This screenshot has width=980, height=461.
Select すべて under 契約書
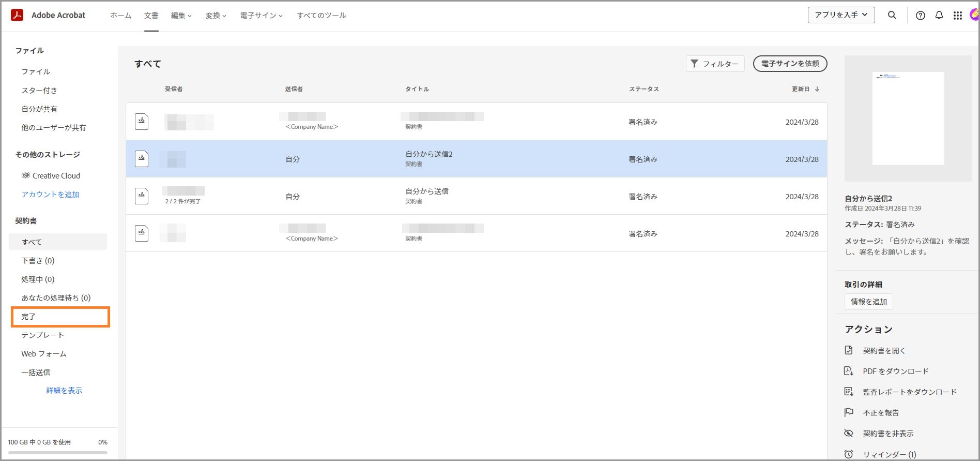click(58, 242)
